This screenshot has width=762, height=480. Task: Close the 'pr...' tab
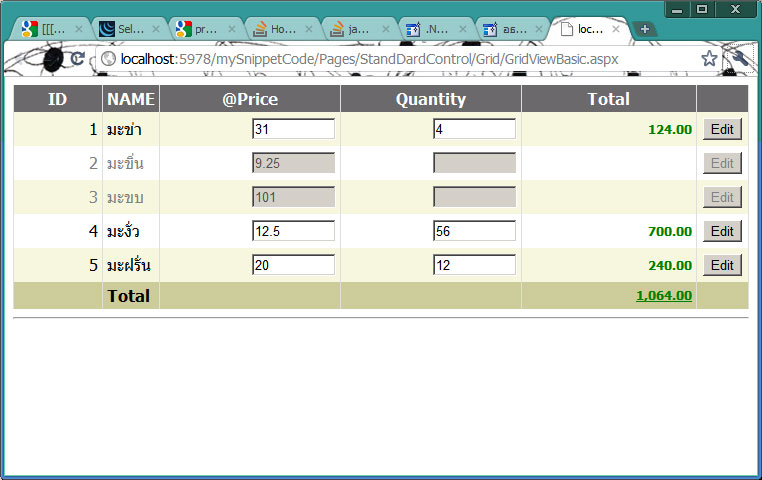pos(232,29)
